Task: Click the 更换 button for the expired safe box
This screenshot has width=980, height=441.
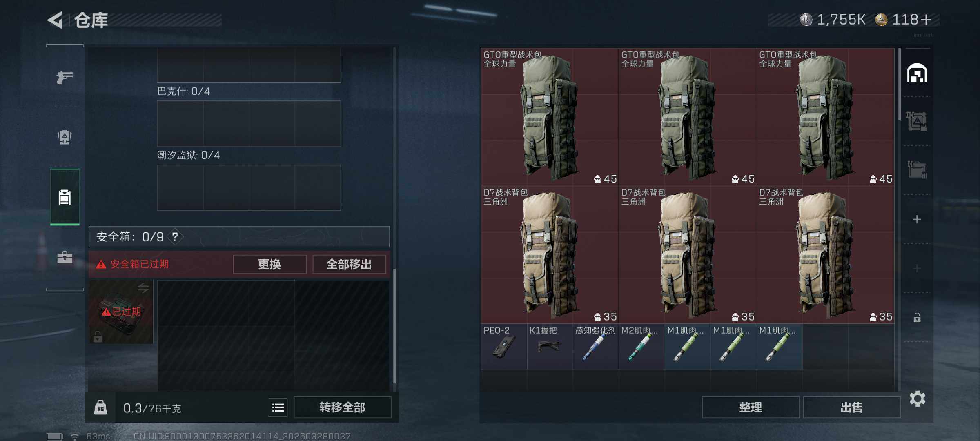Action: pyautogui.click(x=269, y=264)
